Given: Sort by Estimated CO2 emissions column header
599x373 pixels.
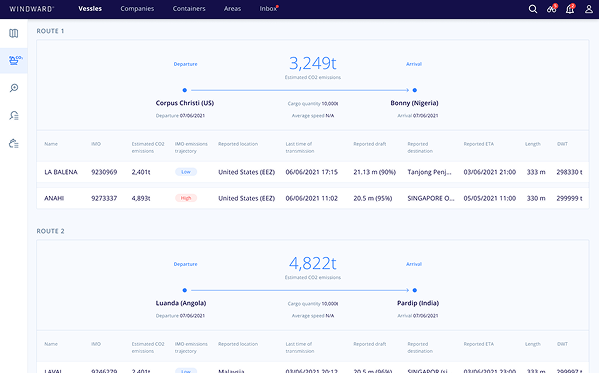Looking at the screenshot, I should pyautogui.click(x=148, y=148).
